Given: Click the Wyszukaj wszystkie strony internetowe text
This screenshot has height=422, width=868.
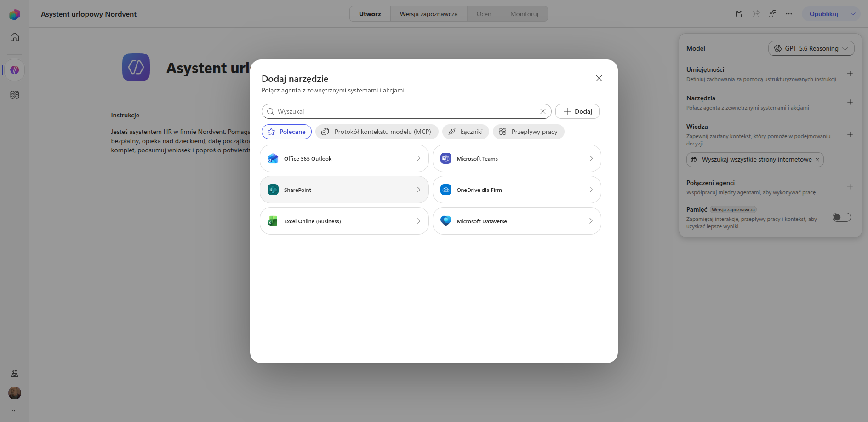Looking at the screenshot, I should click(x=757, y=159).
